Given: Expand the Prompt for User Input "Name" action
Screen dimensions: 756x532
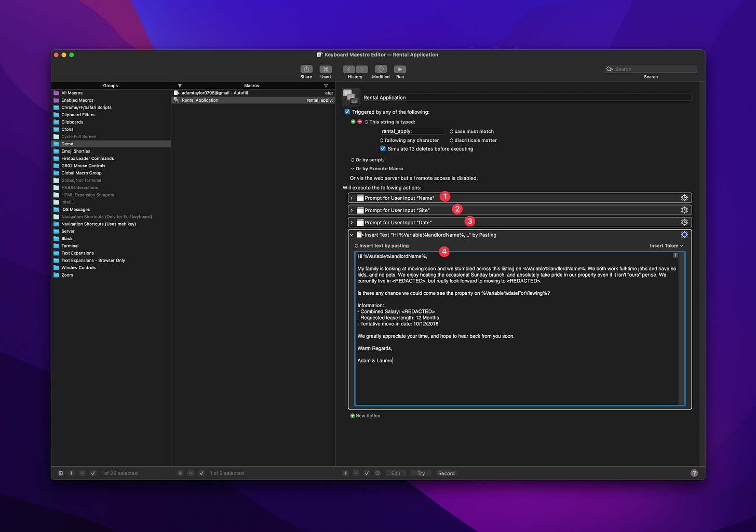Looking at the screenshot, I should point(352,198).
